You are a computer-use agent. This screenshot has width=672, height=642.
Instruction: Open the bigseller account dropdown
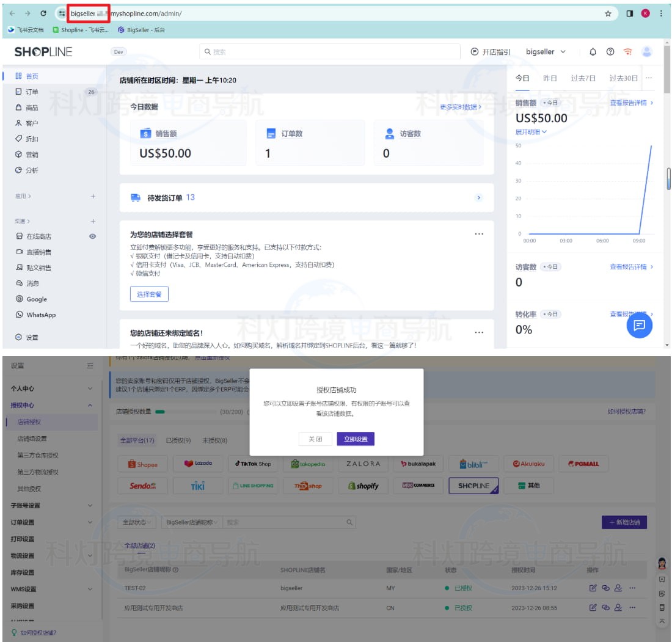546,52
